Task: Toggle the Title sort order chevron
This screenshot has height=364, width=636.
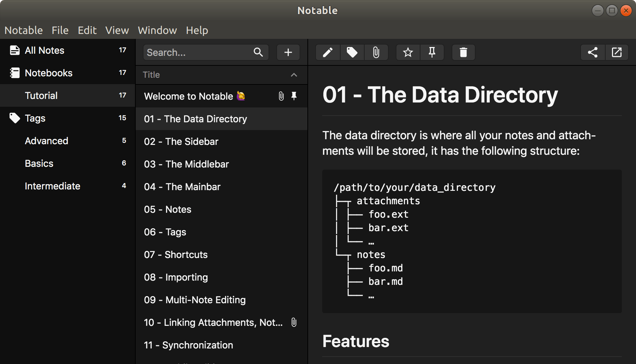Action: click(294, 75)
